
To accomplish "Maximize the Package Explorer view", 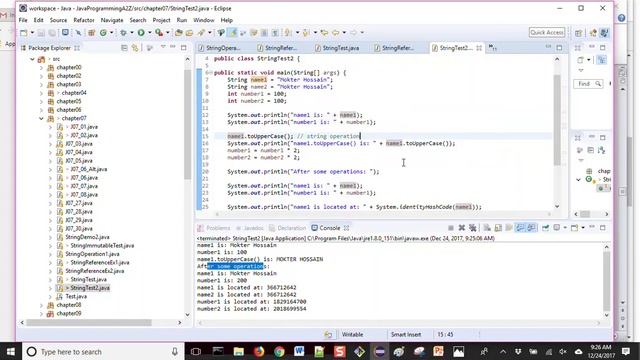I will point(184,48).
